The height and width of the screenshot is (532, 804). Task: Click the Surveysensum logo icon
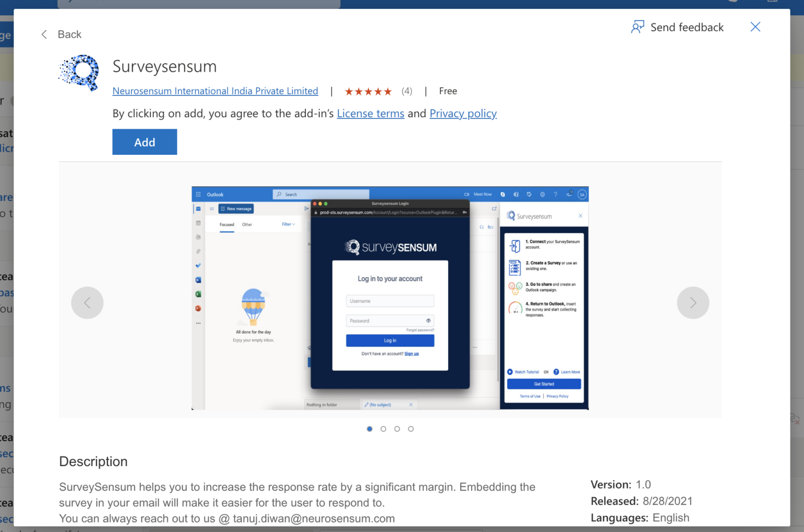79,73
